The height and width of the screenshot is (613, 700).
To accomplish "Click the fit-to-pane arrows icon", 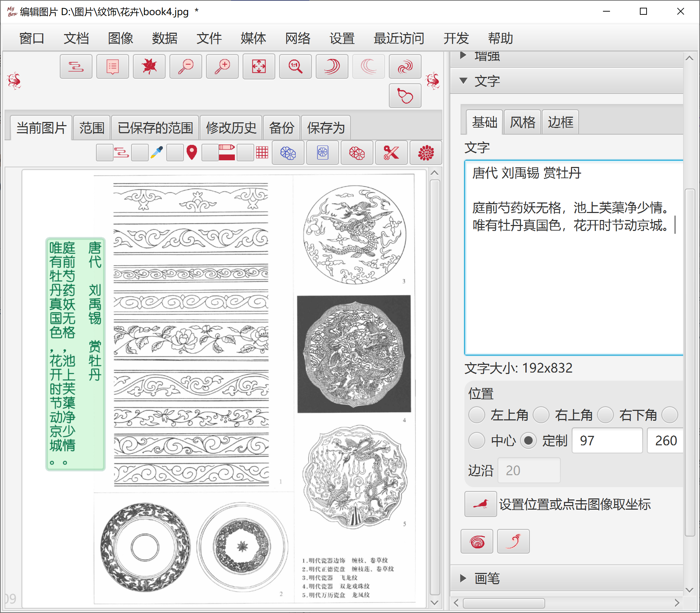I will [259, 66].
